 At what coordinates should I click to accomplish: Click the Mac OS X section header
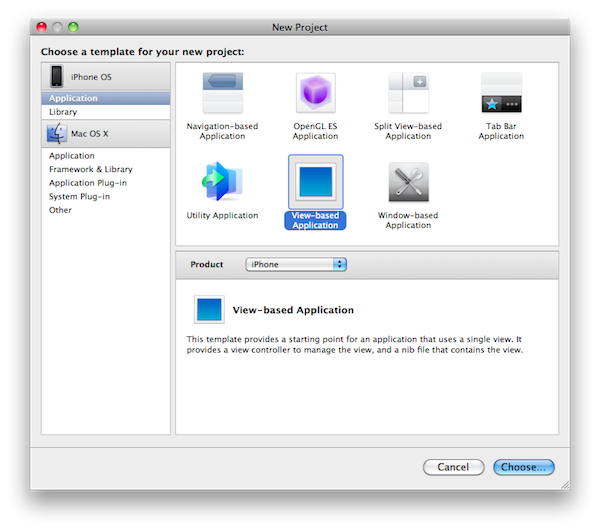(106, 134)
